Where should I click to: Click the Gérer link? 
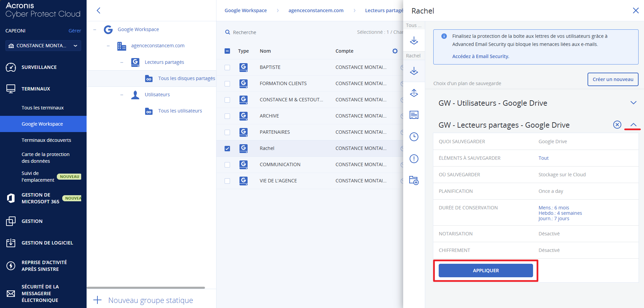(x=75, y=31)
